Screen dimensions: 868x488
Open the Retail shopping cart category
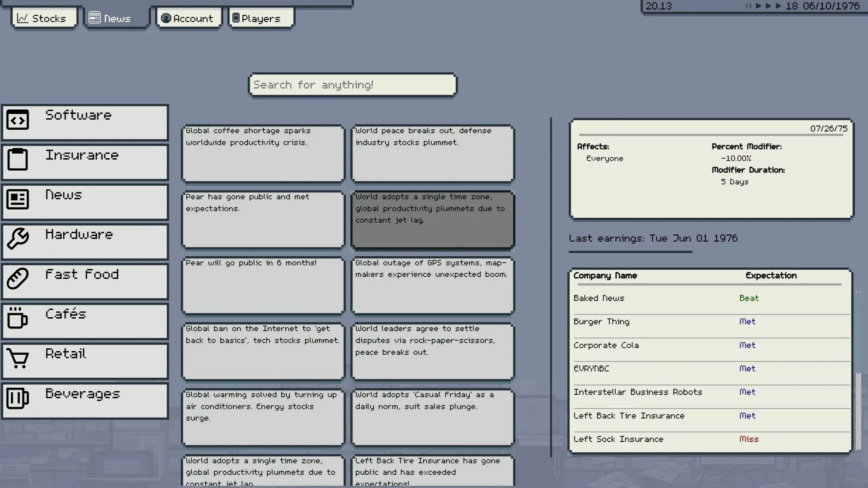coord(85,361)
